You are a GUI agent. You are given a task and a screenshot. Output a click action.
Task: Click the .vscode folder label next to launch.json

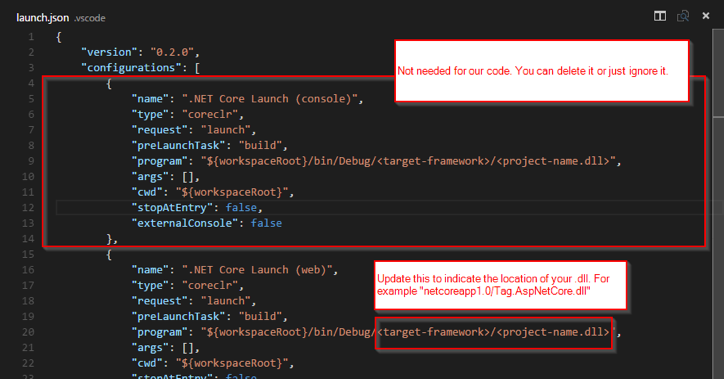click(90, 18)
